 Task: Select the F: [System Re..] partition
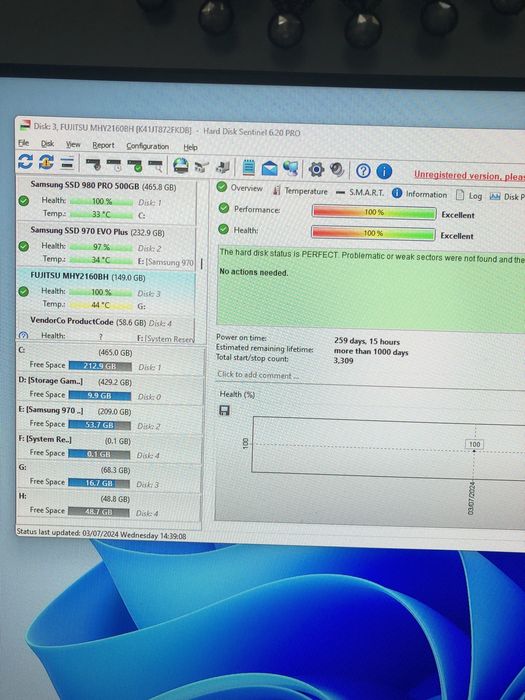[109, 447]
